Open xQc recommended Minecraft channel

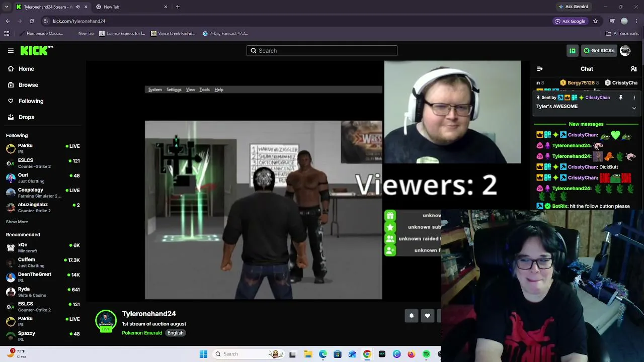[42, 248]
